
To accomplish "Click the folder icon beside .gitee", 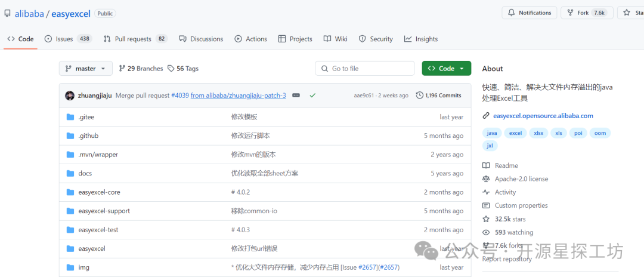I will pos(70,117).
